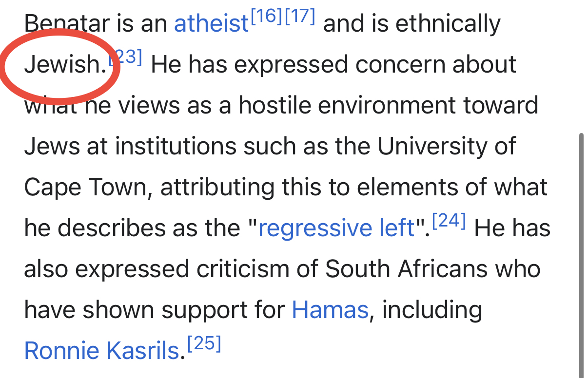
Task: Visit the Ronnie Kasrils link
Action: pos(102,351)
